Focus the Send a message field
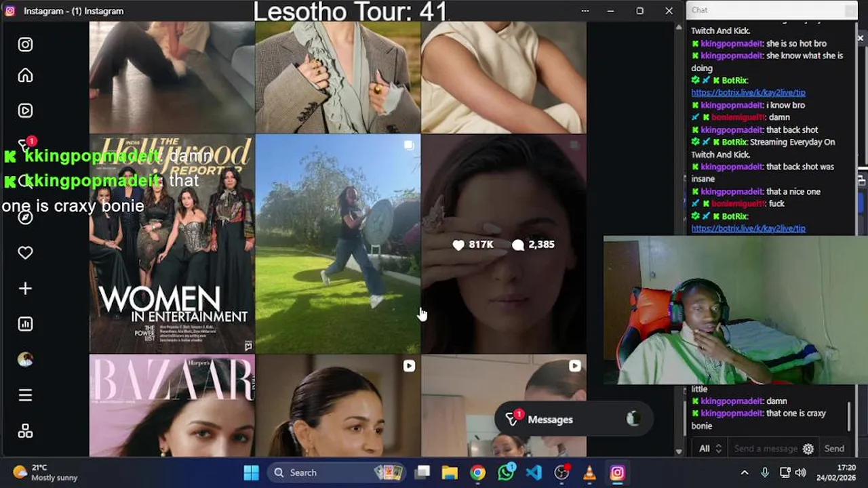The width and height of the screenshot is (868, 488). click(x=766, y=449)
